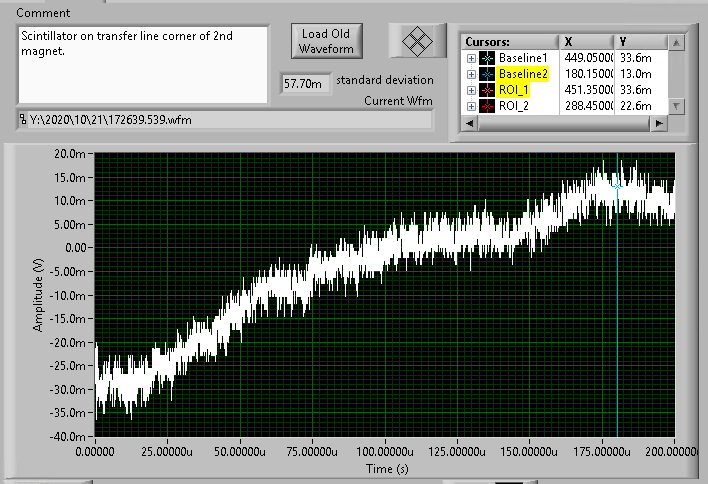This screenshot has height=484, width=708.
Task: Click the cursor mover diamond button
Action: pos(415,41)
